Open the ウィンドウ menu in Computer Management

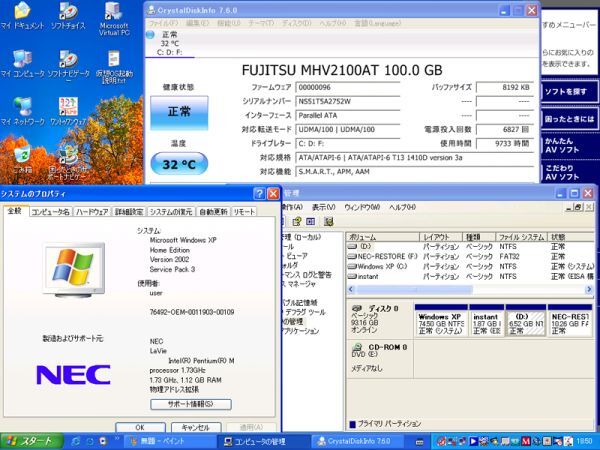click(x=362, y=207)
